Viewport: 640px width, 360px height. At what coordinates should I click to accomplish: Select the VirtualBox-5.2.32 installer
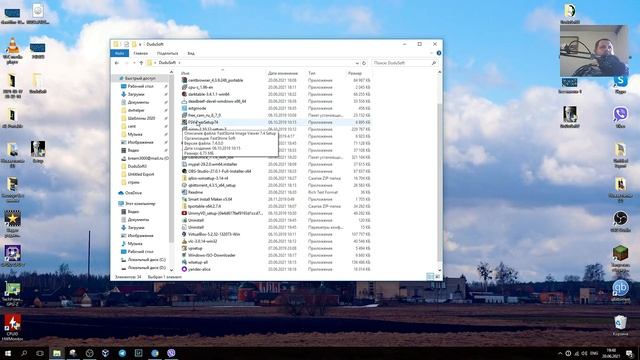(214, 234)
